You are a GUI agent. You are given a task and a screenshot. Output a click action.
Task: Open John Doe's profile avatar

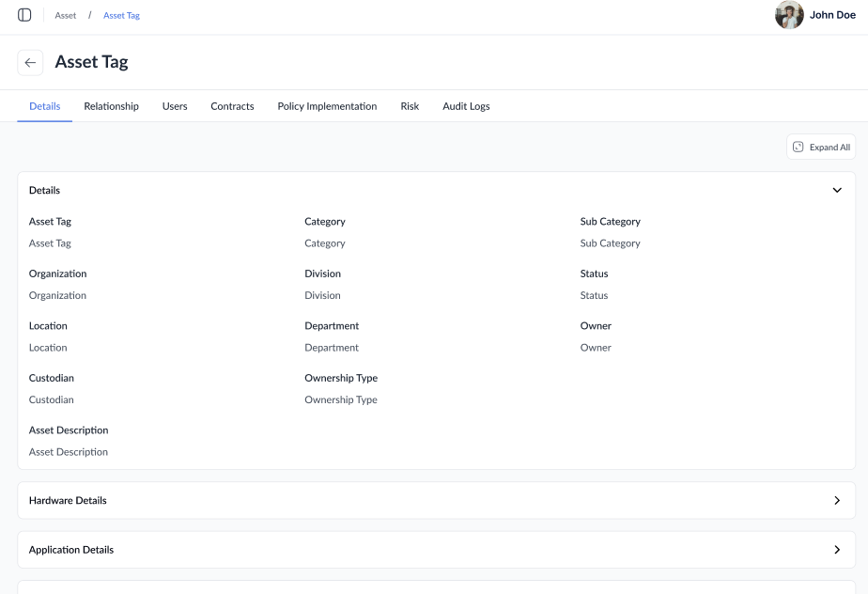click(x=789, y=15)
